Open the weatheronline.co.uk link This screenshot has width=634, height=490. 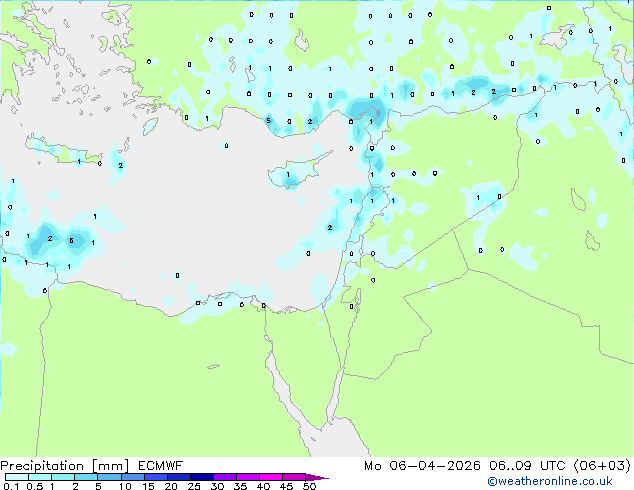click(x=549, y=481)
